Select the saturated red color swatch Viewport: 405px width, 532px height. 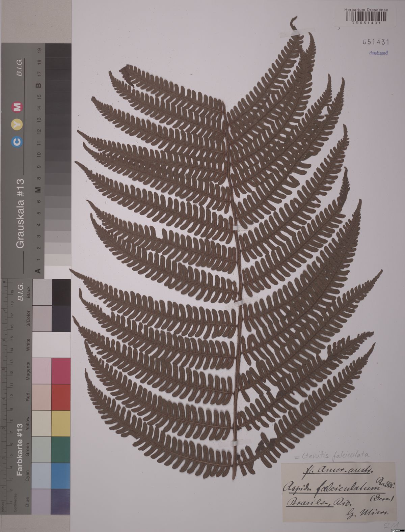(x=61, y=397)
